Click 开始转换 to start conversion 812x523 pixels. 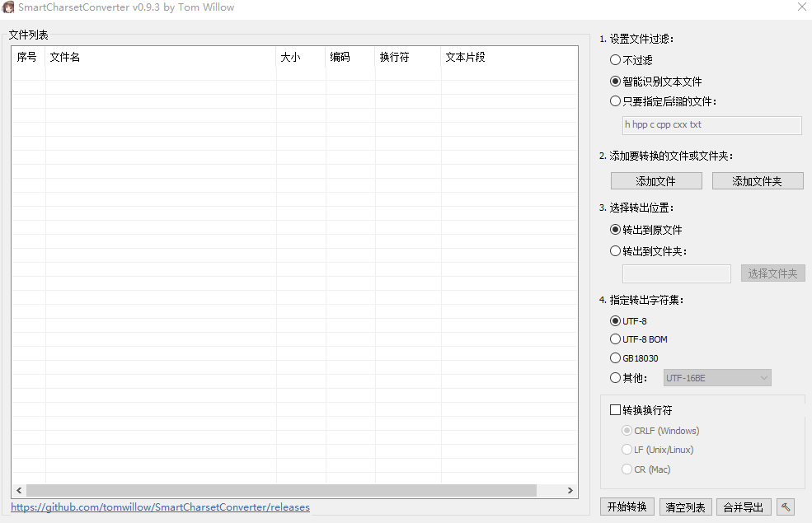click(627, 507)
